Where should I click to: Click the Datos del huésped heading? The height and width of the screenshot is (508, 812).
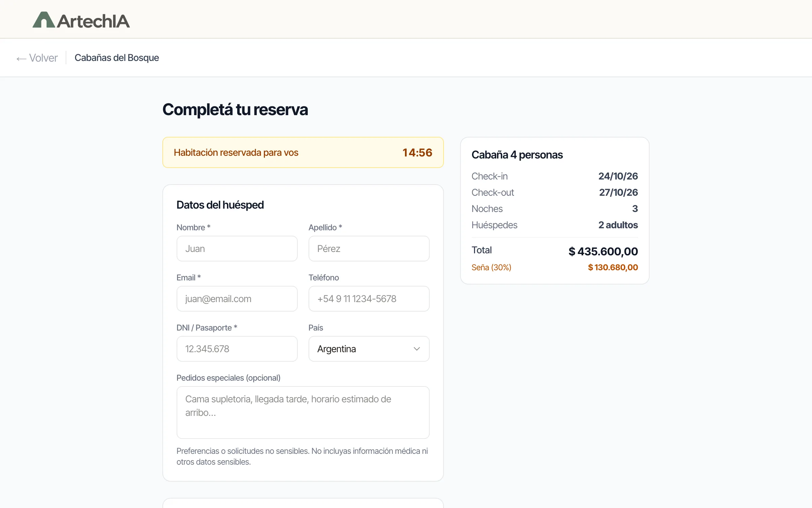pyautogui.click(x=220, y=205)
